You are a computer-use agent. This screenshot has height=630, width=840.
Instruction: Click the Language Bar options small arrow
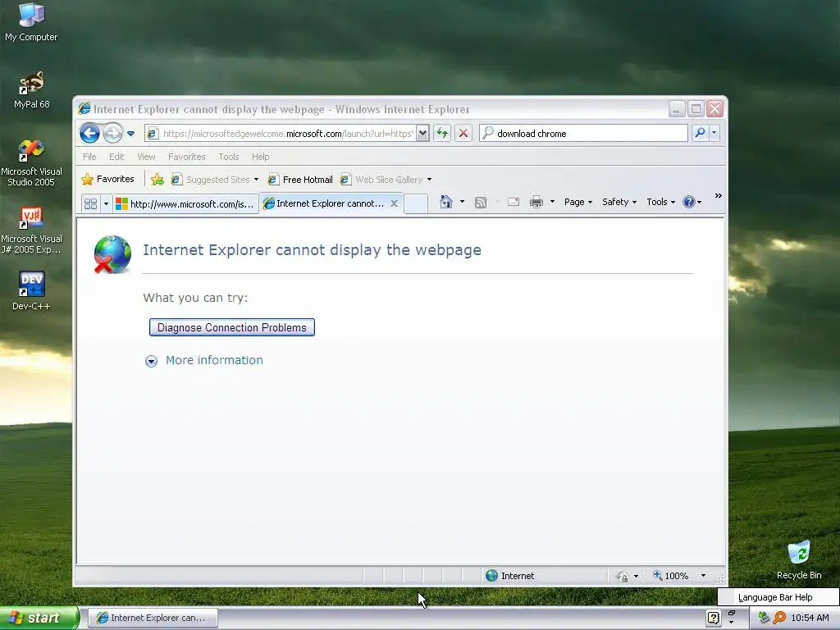pyautogui.click(x=731, y=623)
